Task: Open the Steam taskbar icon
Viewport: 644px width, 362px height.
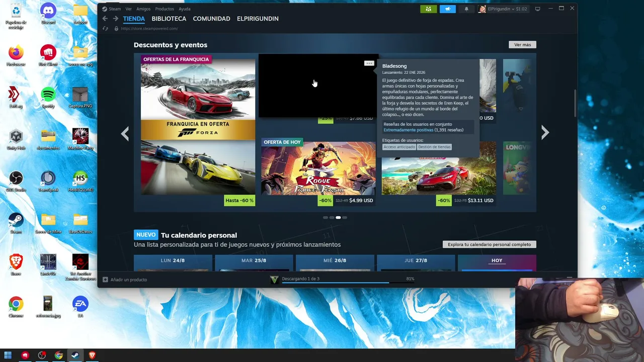Action: point(75,355)
